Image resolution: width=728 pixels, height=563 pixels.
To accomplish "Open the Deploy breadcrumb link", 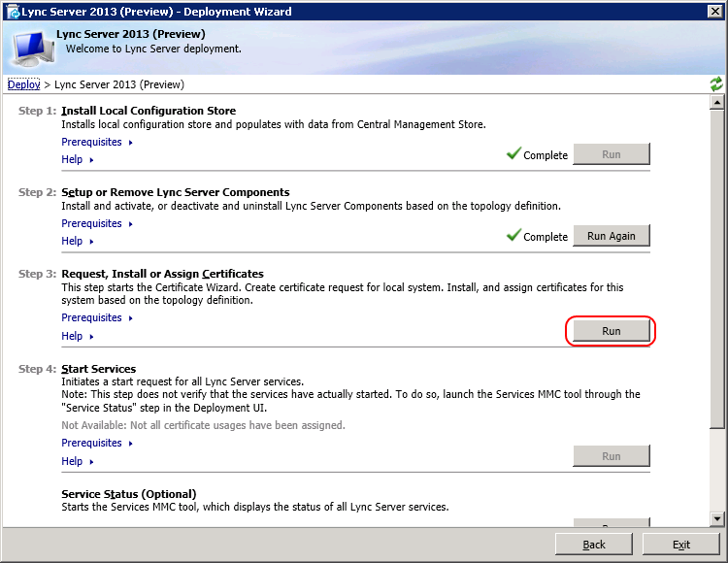I will tap(23, 84).
